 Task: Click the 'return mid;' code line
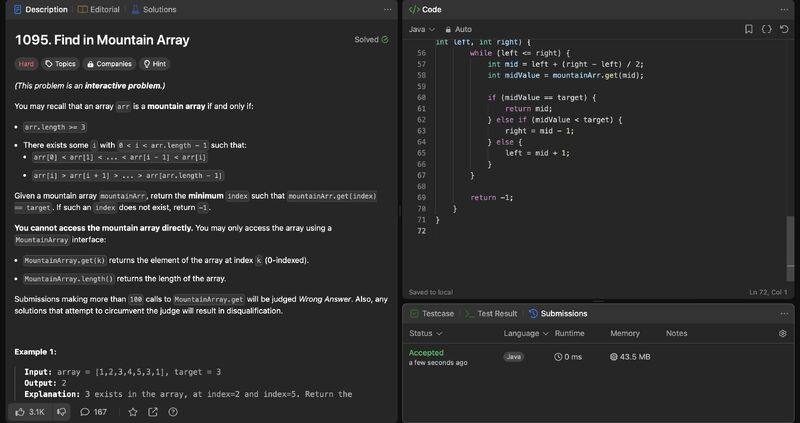tap(529, 109)
